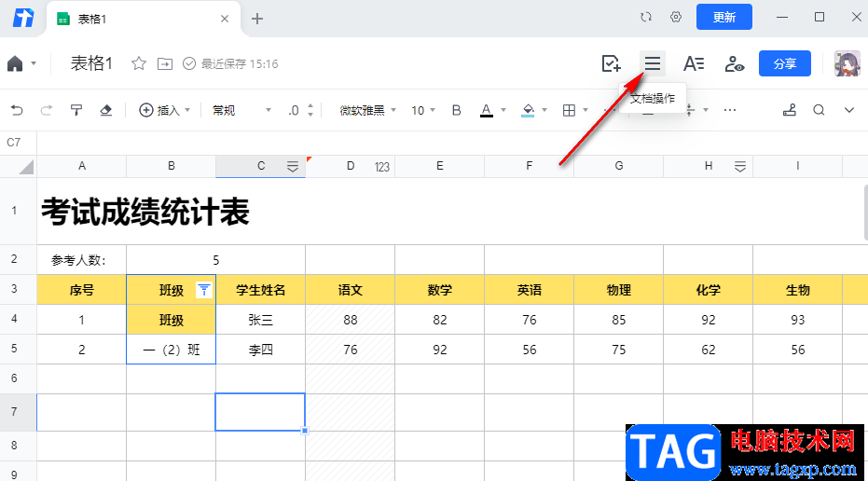
Task: Select the 表格1 browser tab
Action: (144, 19)
